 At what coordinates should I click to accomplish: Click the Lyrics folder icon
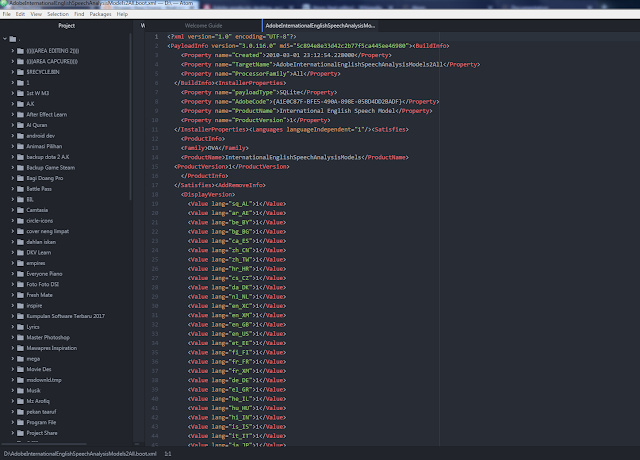[20, 327]
